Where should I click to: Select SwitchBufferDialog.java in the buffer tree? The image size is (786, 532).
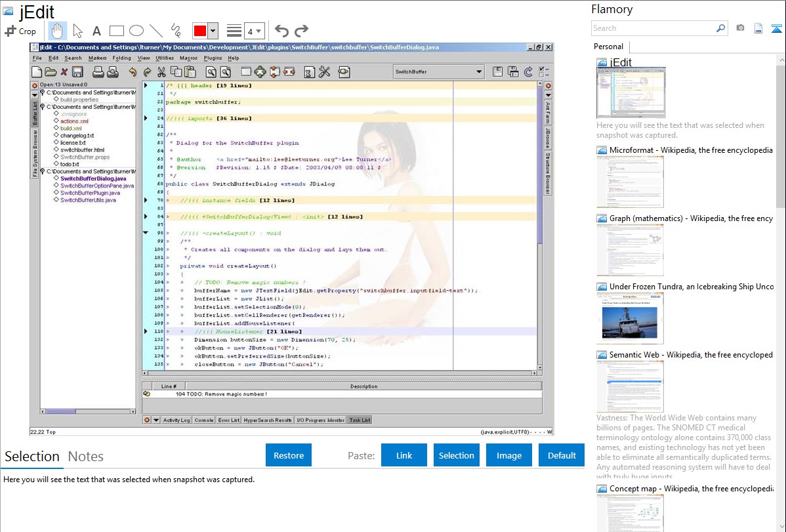coord(93,178)
